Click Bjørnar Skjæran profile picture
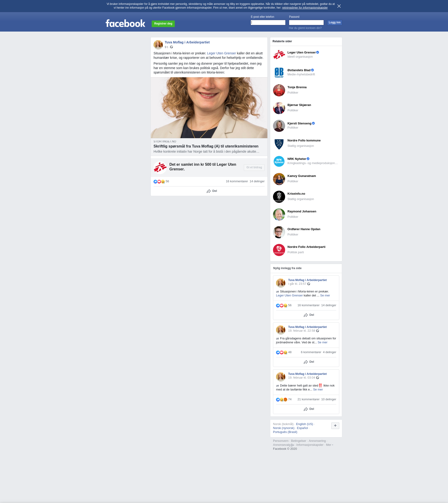 [279, 108]
